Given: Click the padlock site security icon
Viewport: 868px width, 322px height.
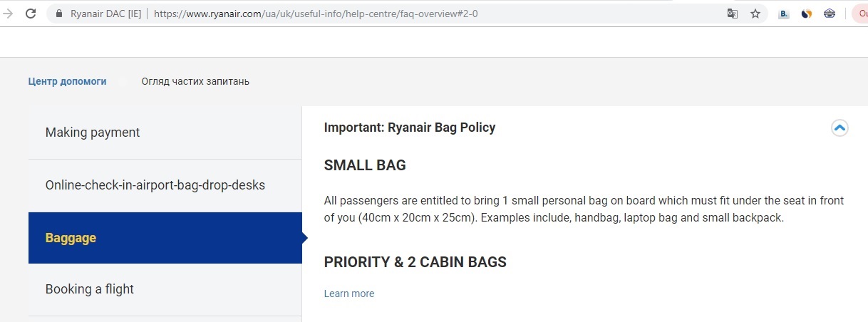Looking at the screenshot, I should (x=58, y=14).
